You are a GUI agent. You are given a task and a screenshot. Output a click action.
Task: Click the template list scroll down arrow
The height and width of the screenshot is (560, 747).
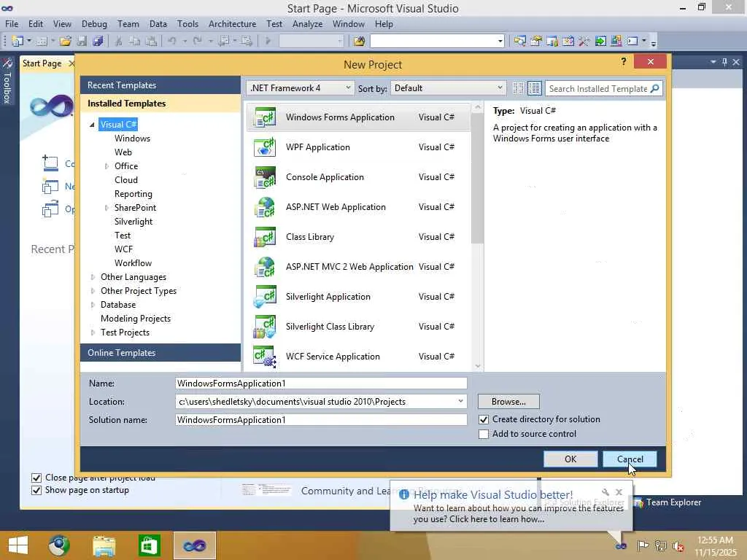(477, 366)
